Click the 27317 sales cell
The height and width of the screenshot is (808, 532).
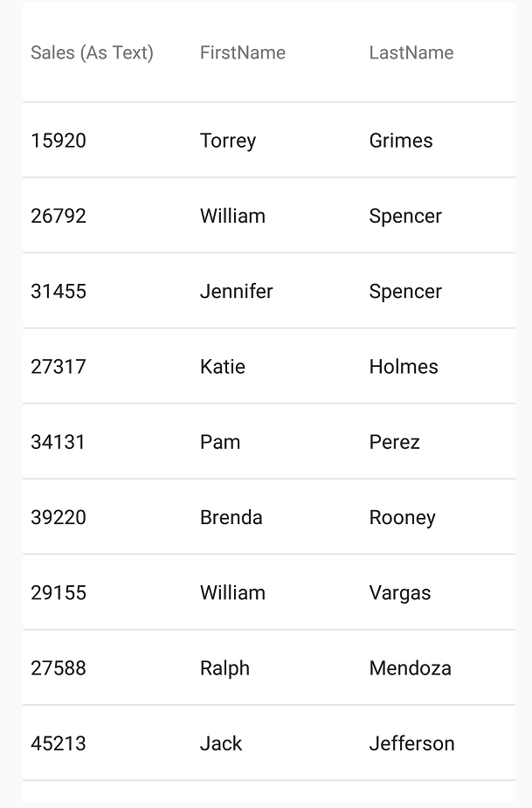pos(59,366)
